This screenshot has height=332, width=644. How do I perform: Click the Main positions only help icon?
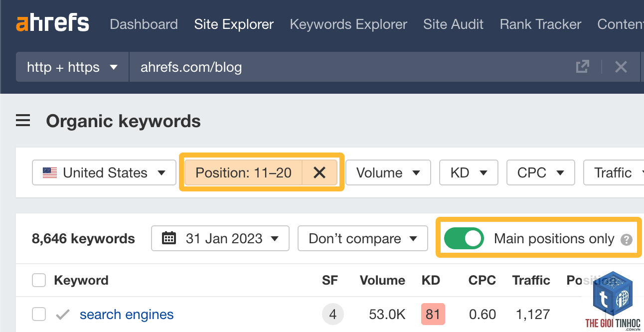[627, 240]
